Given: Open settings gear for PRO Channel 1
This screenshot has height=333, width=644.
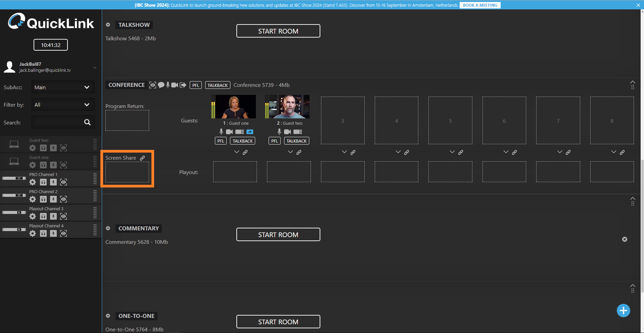Looking at the screenshot, I should [33, 182].
